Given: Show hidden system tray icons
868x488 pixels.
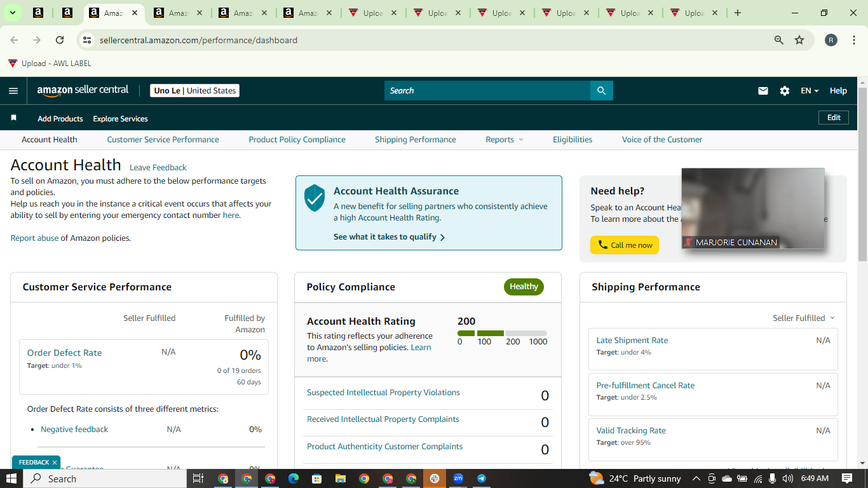Looking at the screenshot, I should [696, 478].
